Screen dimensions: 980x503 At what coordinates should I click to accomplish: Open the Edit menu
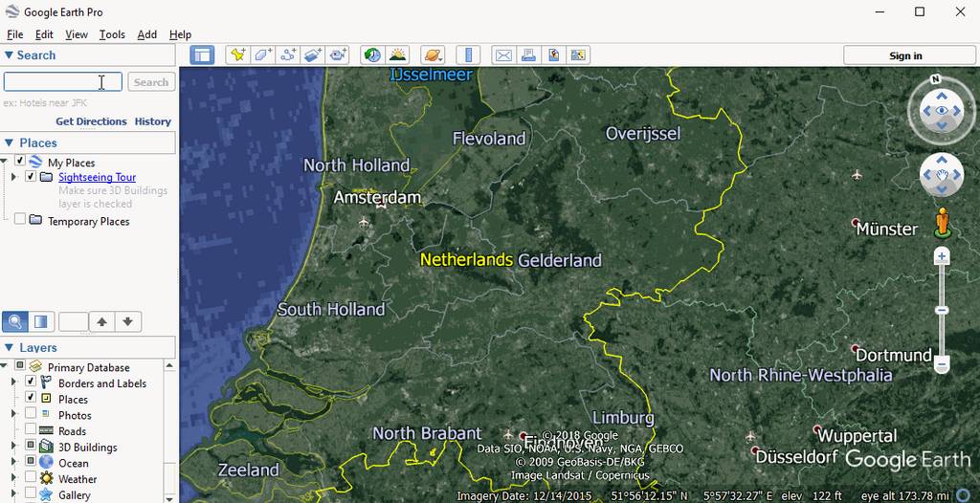point(44,34)
